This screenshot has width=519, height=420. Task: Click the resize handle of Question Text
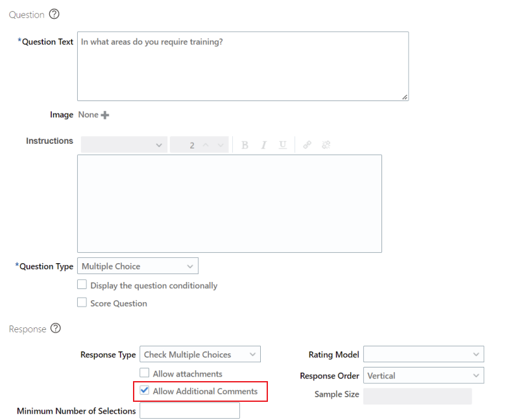[405, 97]
